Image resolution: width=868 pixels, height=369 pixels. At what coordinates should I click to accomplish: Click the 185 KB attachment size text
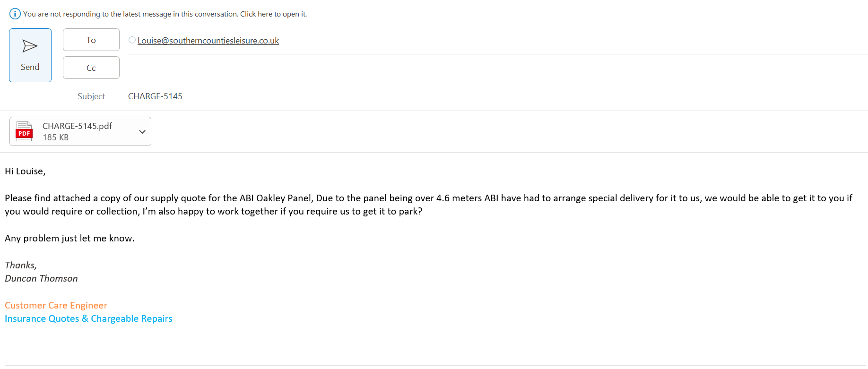click(55, 137)
